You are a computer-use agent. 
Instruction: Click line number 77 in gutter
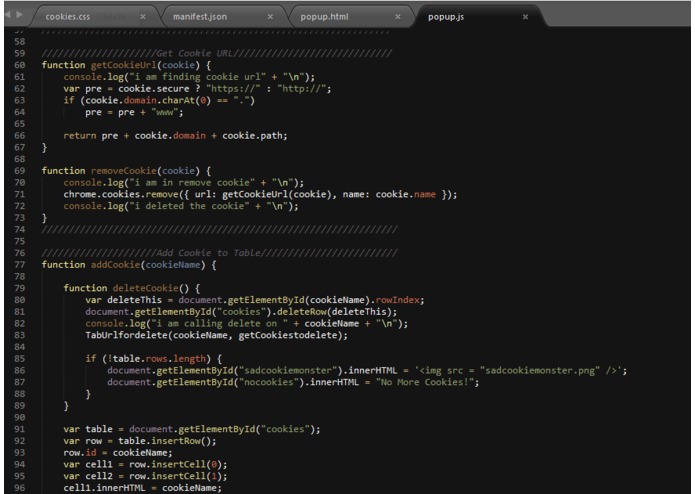coord(20,265)
